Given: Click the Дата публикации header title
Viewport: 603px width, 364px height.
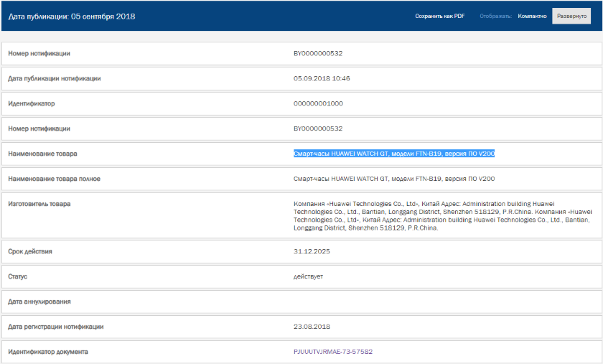Looking at the screenshot, I should pyautogui.click(x=72, y=17).
